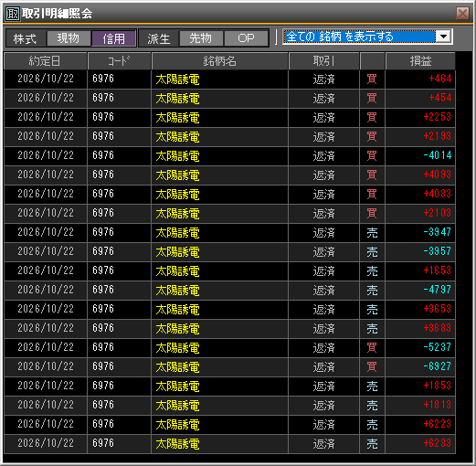The image size is (476, 466).
Task: Select the 現物 toggle button
Action: (69, 38)
